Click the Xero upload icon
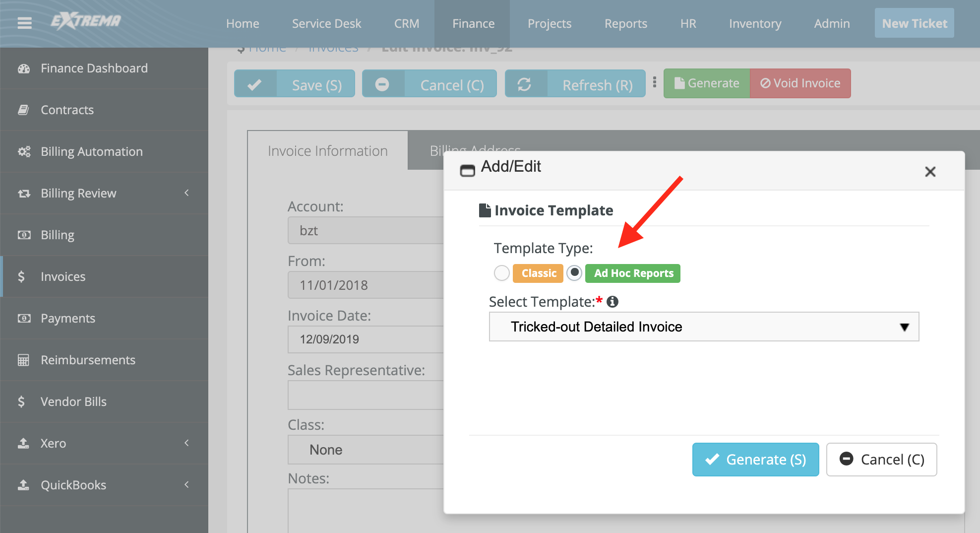 23,443
